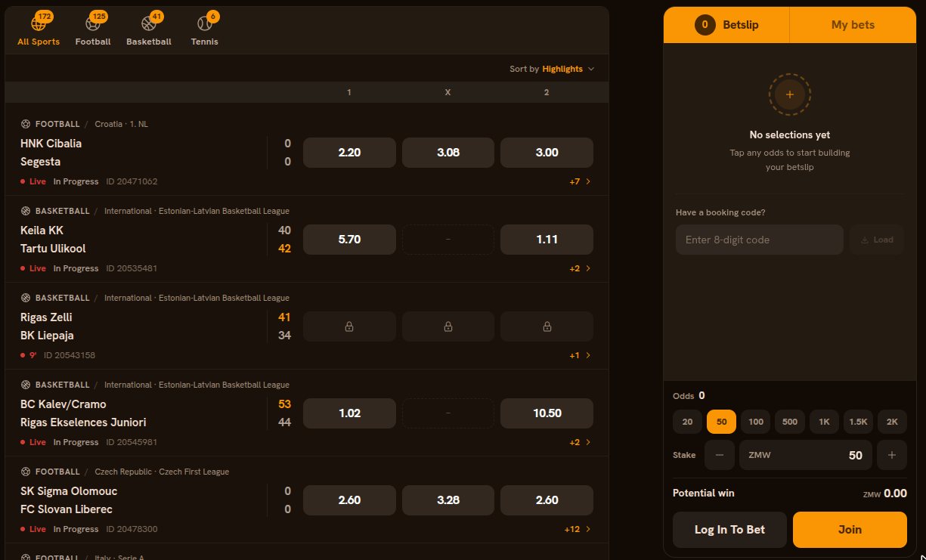Pick HNK Cibalia win odds 2.20
The width and height of the screenshot is (926, 560).
coord(349,153)
